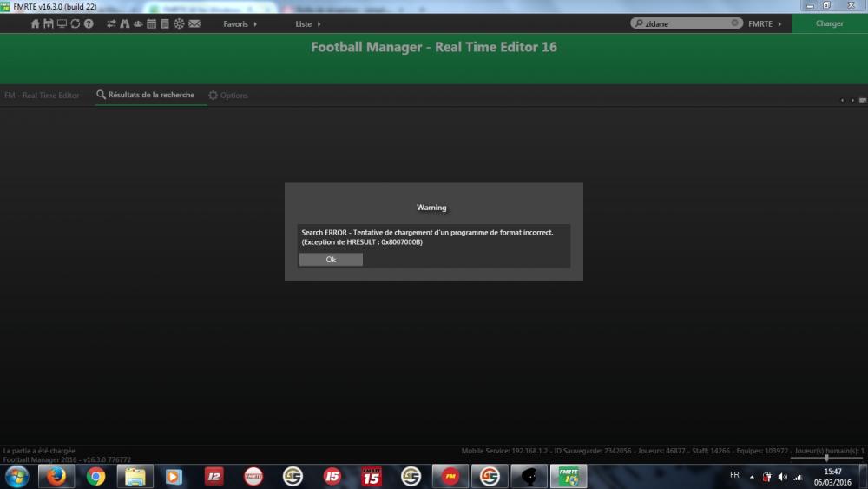Viewport: 868px width, 489px height.
Task: Open the round red '15' taskbar icon
Action: 332,476
